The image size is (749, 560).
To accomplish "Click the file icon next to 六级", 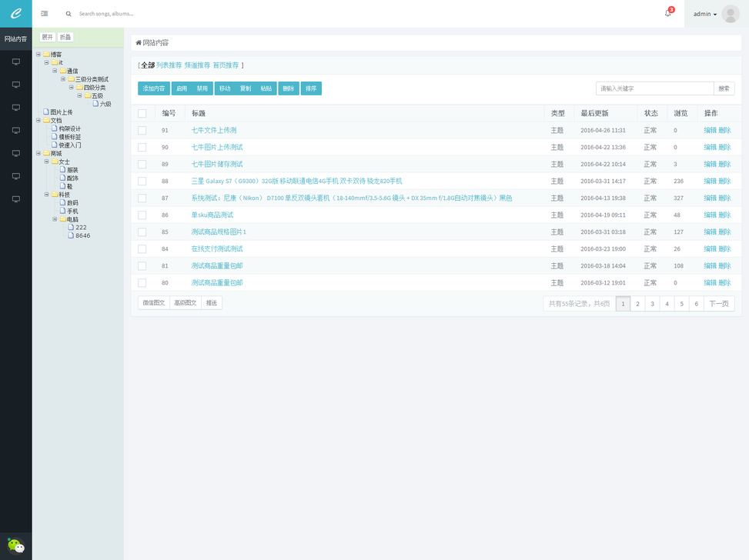I will 95,104.
